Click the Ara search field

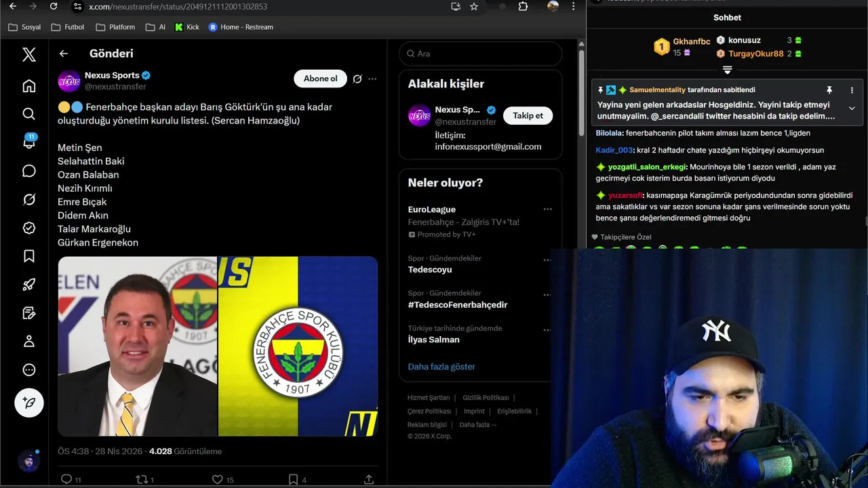(480, 54)
